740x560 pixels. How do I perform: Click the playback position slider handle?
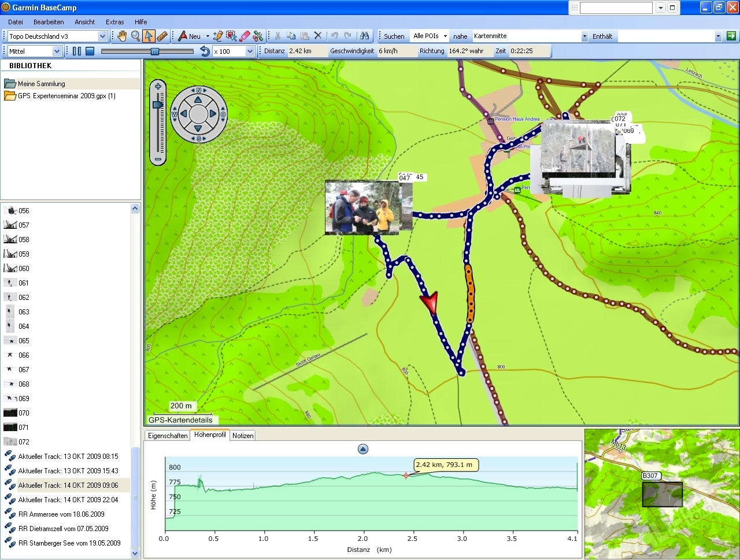(x=155, y=51)
